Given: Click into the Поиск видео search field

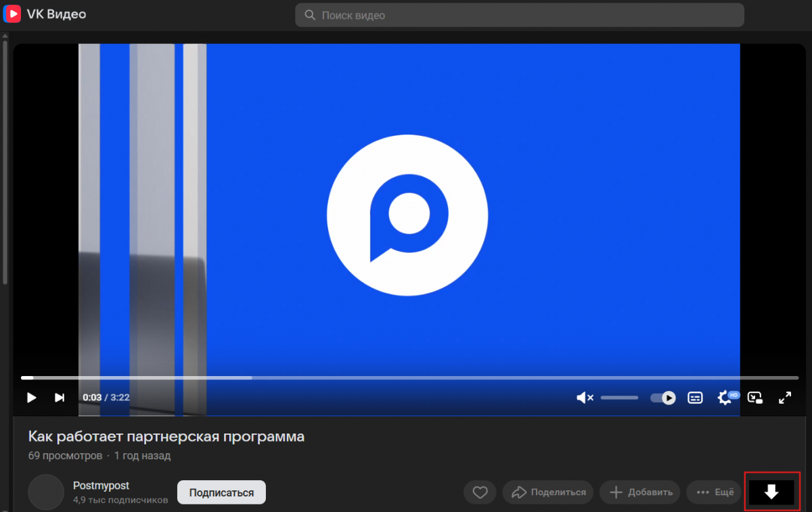Looking at the screenshot, I should point(519,15).
